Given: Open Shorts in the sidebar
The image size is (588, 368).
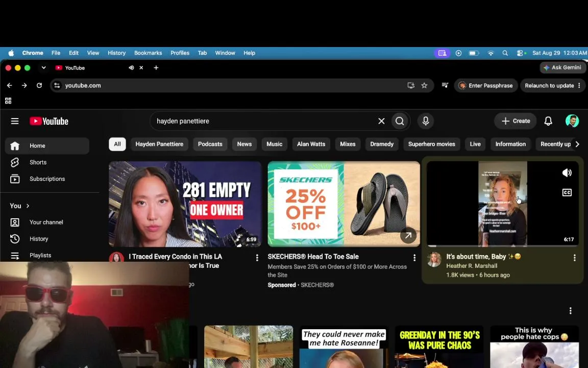Looking at the screenshot, I should click(x=47, y=162).
